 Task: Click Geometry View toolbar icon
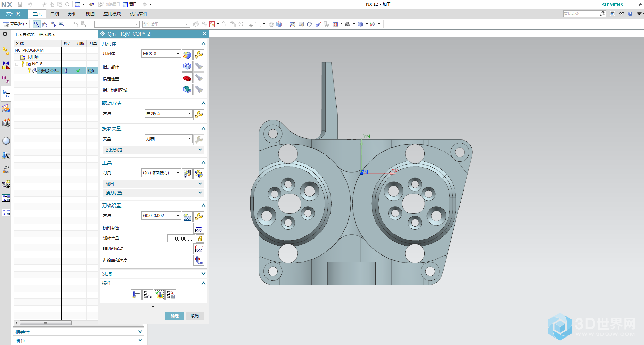pos(53,24)
